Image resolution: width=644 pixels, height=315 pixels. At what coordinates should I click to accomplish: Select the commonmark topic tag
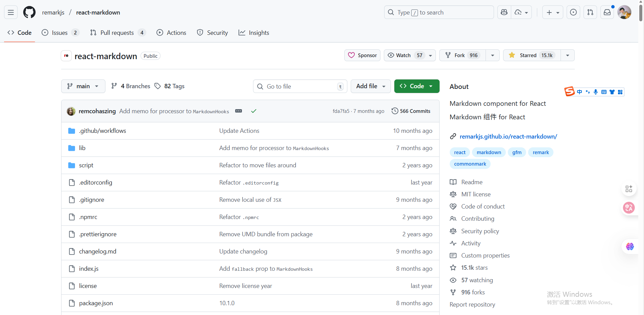point(470,164)
